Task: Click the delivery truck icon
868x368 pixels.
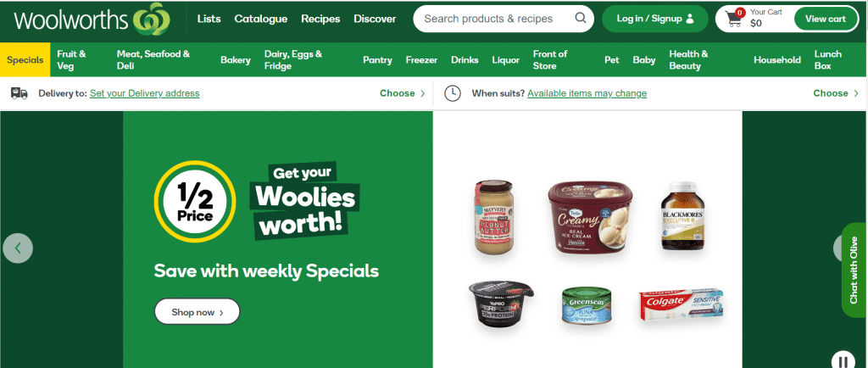Action: pyautogui.click(x=19, y=93)
